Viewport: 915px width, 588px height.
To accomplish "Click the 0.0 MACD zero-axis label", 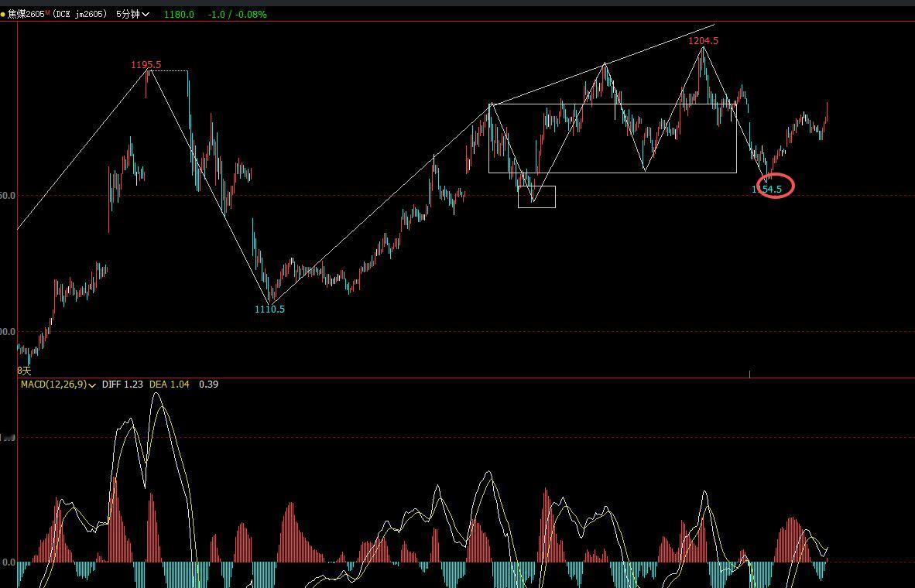I will click(x=9, y=562).
